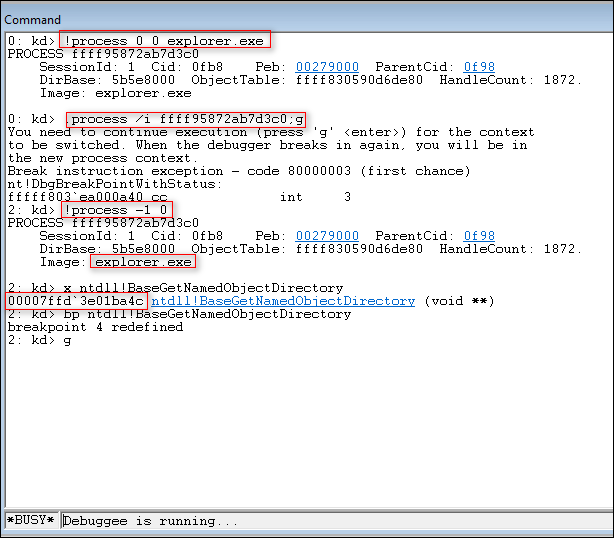Viewport: 614px width, 538px height.
Task: Click the *BUSY* status indicator
Action: pyautogui.click(x=30, y=521)
